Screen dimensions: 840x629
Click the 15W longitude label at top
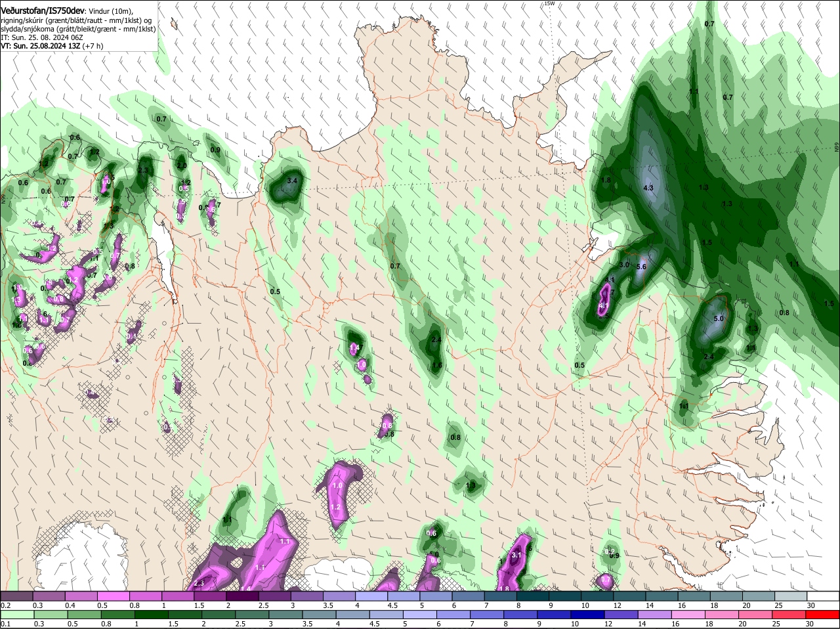(x=549, y=3)
